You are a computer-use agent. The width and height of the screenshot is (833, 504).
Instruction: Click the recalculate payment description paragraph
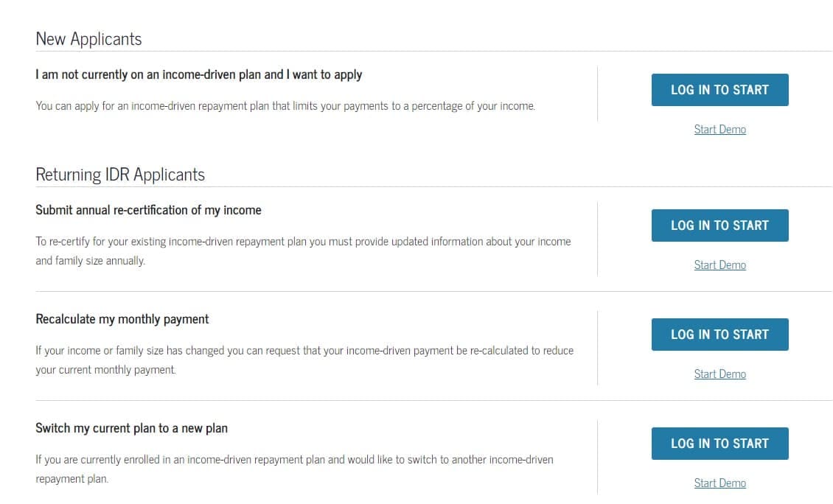pos(304,360)
